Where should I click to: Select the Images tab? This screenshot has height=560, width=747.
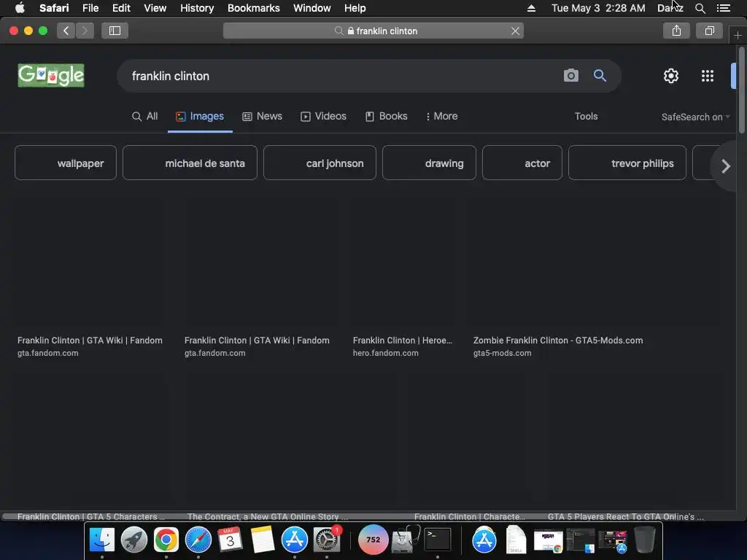pos(200,116)
